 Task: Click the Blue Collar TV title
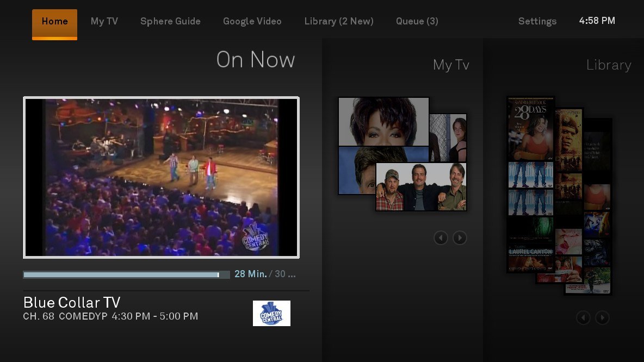(72, 303)
